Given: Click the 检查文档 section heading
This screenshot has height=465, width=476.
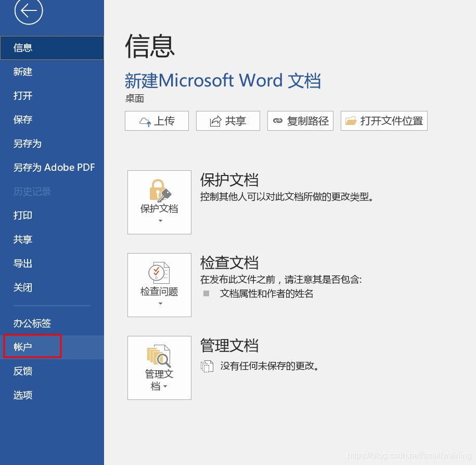Looking at the screenshot, I should [x=229, y=263].
